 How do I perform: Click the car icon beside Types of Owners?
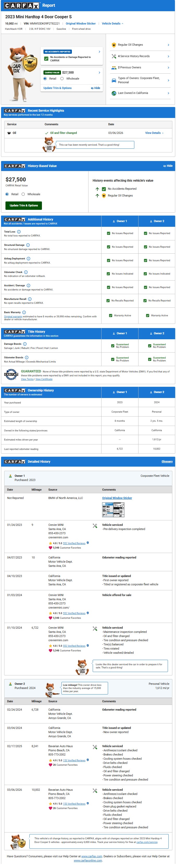[x=114, y=80]
